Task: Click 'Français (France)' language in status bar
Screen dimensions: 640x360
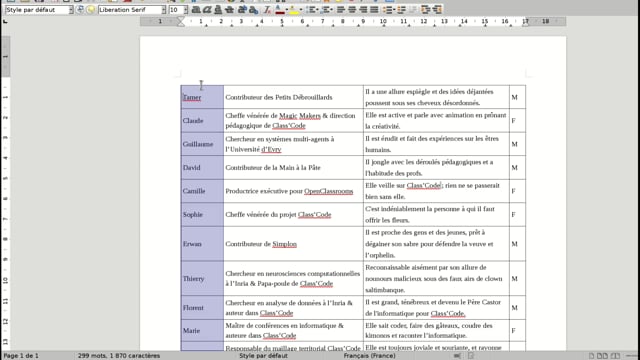Action: [369, 356]
